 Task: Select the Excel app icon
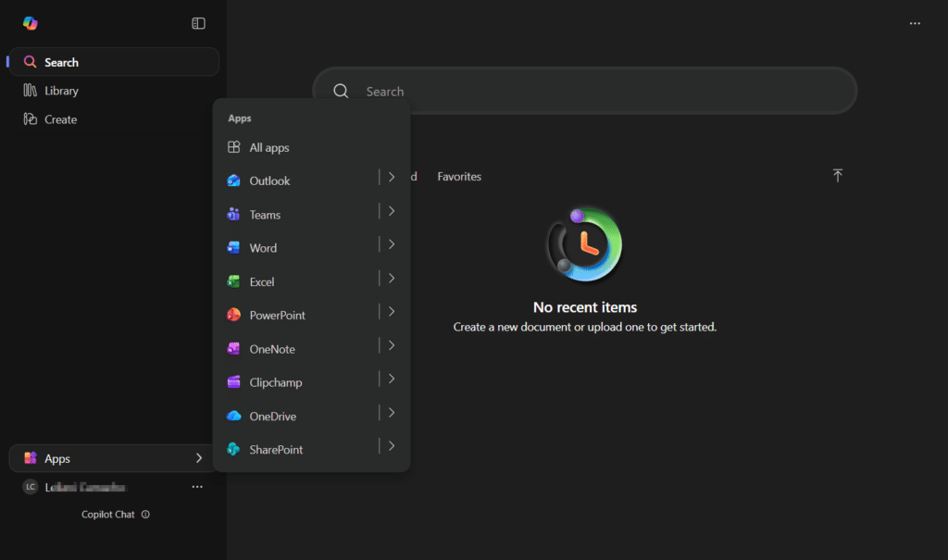click(234, 281)
